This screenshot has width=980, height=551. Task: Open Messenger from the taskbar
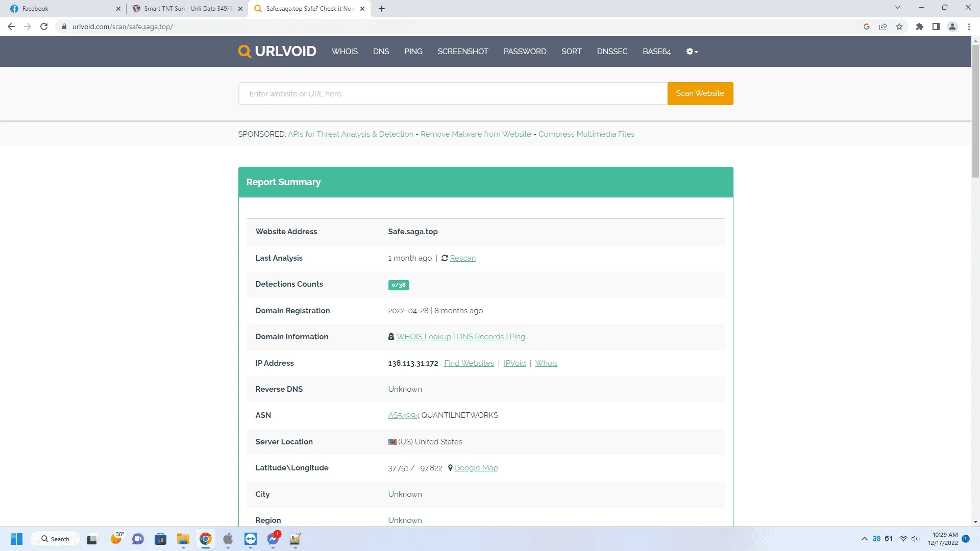coord(274,539)
